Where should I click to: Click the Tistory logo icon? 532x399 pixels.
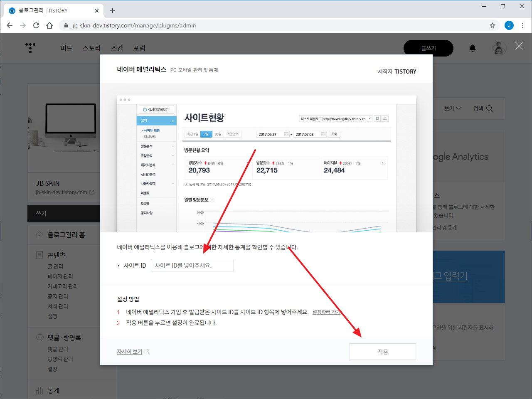[30, 48]
